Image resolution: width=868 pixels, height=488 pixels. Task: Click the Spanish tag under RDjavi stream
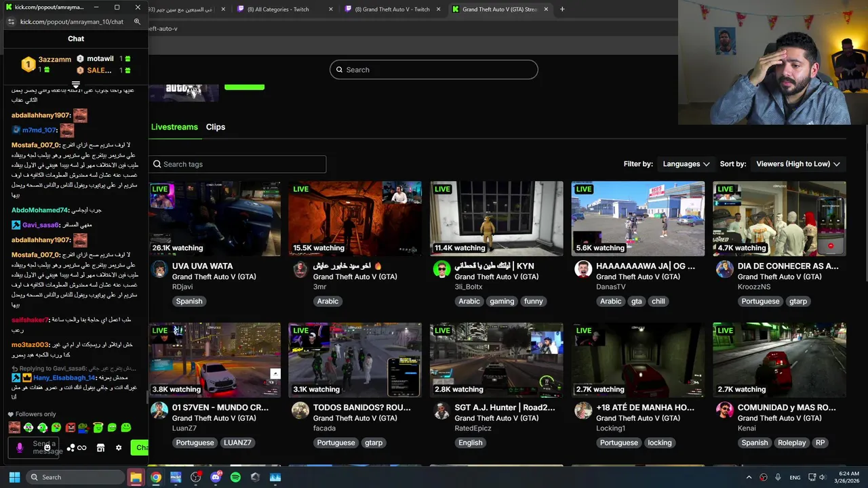coord(189,301)
